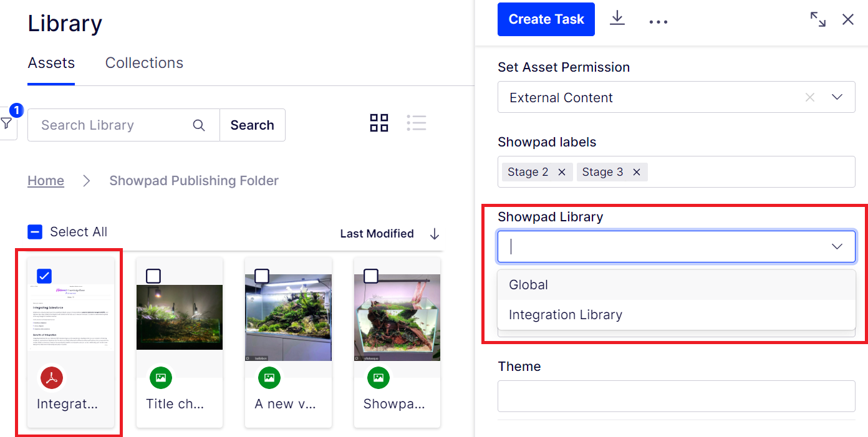The image size is (868, 437).
Task: Check the Title ch... image asset checkbox
Action: [153, 276]
